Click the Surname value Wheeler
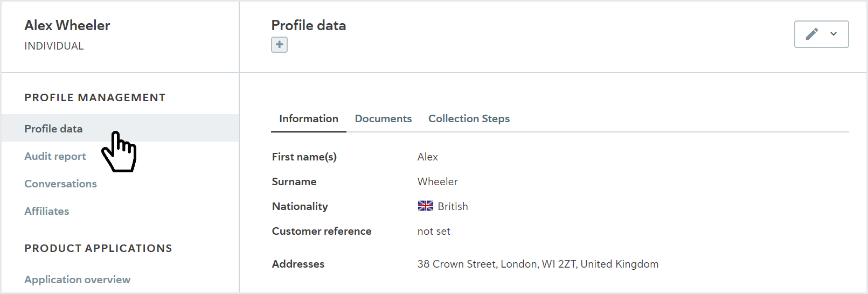 pyautogui.click(x=438, y=181)
